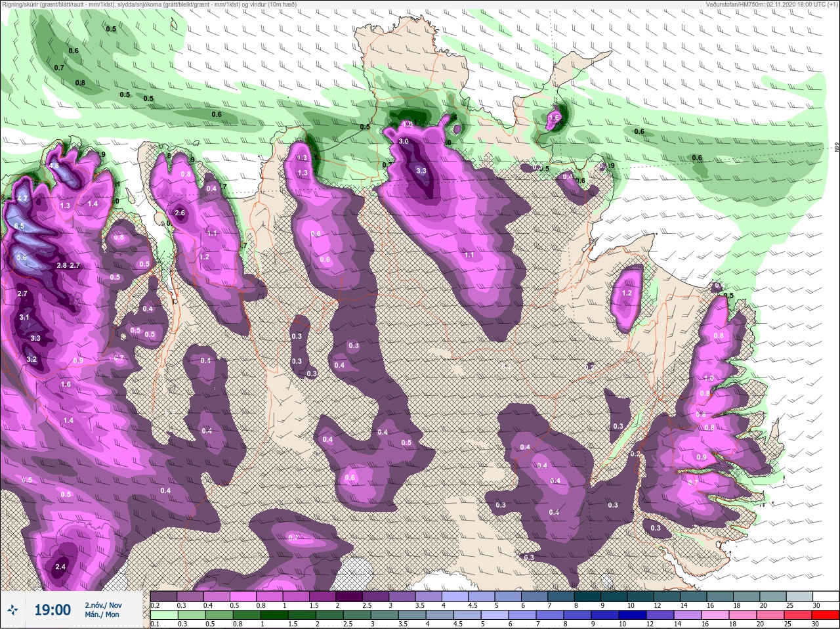
Task: Click the 3.1 precipitation value on the map
Action: click(x=24, y=317)
